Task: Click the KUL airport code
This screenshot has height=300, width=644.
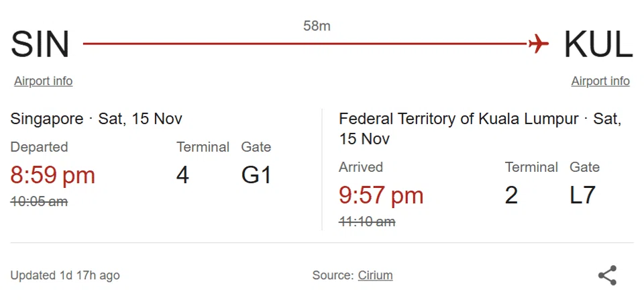Action: pos(598,44)
